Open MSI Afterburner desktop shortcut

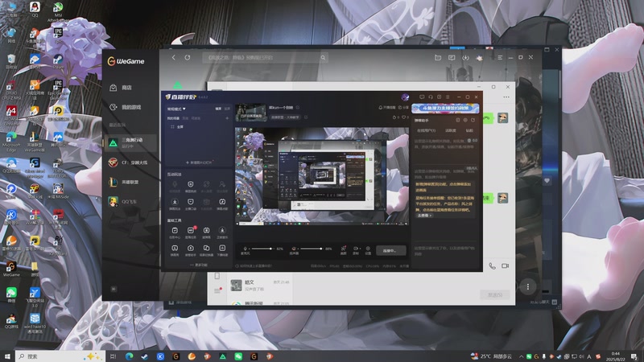click(58, 11)
